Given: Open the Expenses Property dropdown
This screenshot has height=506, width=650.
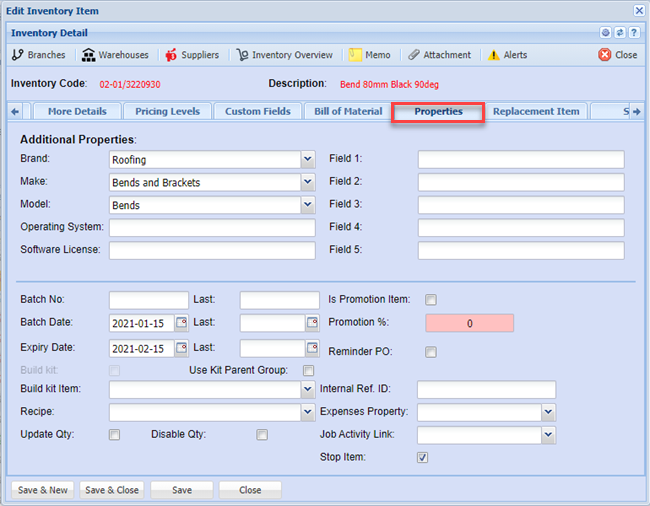Looking at the screenshot, I should pos(548,412).
